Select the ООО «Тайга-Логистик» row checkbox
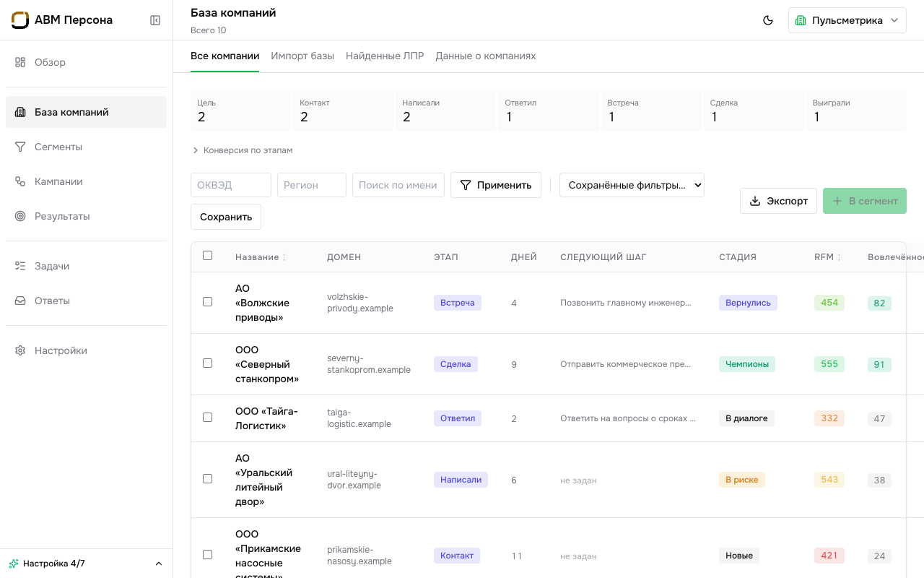This screenshot has height=578, width=924. (x=208, y=418)
